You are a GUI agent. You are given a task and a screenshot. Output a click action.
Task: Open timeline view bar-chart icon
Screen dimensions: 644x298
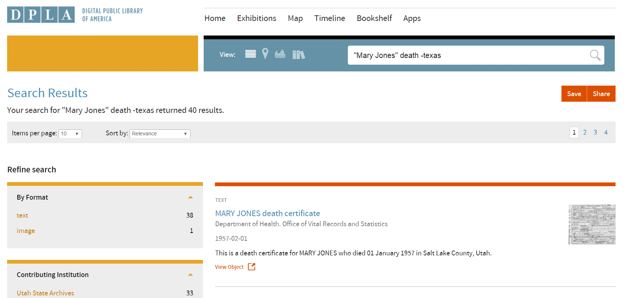(280, 54)
